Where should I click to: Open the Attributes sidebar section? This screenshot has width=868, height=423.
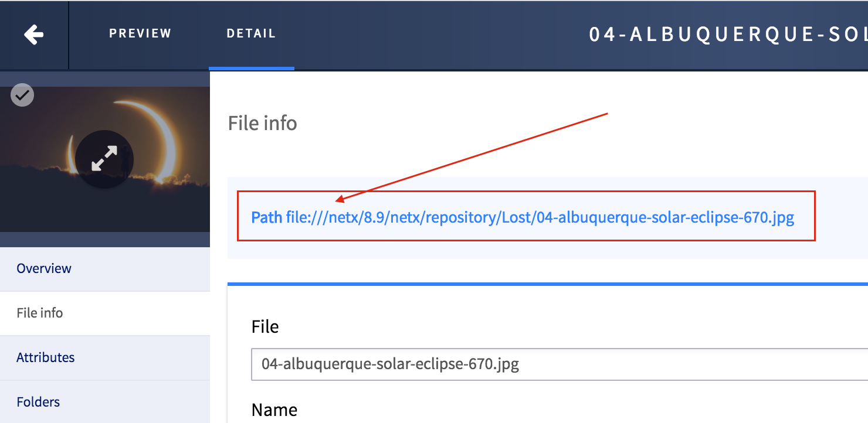coord(46,357)
